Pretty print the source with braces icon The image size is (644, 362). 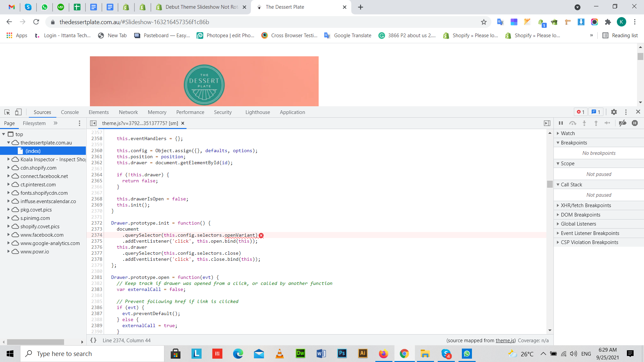(x=93, y=340)
